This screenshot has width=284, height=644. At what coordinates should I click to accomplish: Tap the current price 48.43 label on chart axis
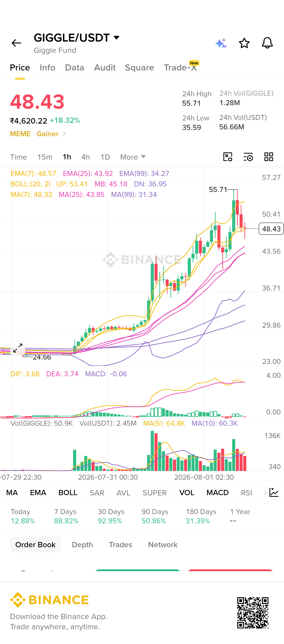click(x=271, y=229)
